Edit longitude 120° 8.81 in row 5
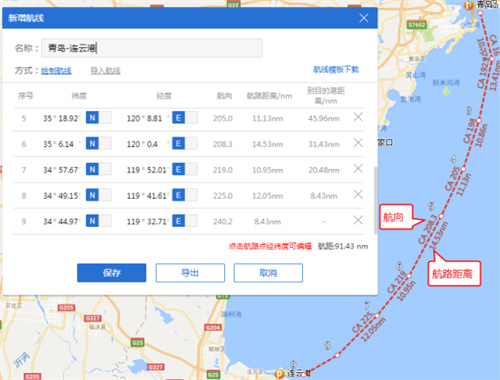500x380 pixels. point(147,118)
